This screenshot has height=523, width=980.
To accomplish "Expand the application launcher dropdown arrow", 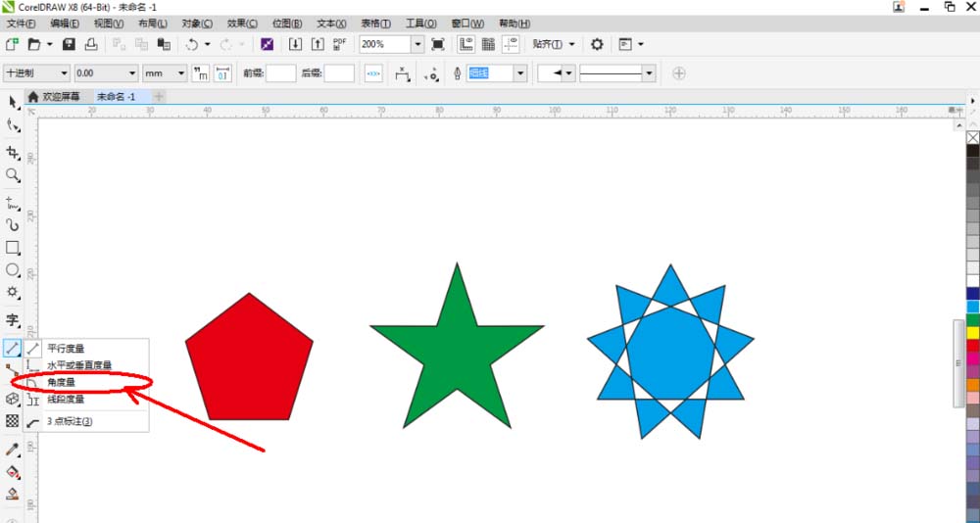I will [641, 44].
